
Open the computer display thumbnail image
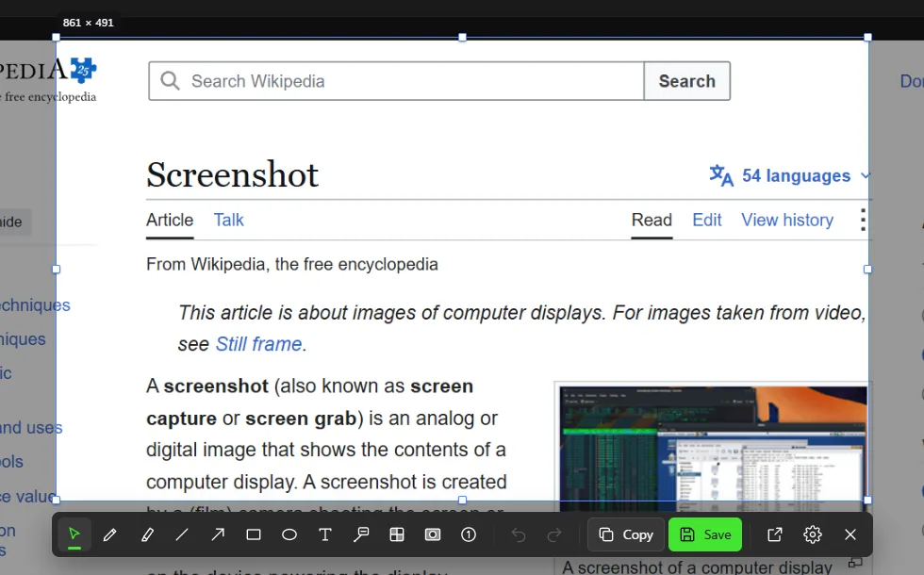point(713,448)
